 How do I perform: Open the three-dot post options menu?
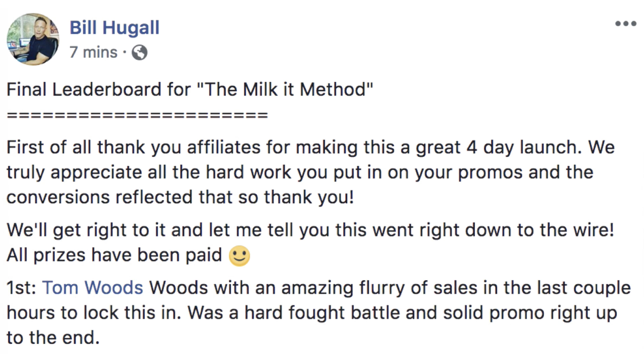[x=626, y=23]
